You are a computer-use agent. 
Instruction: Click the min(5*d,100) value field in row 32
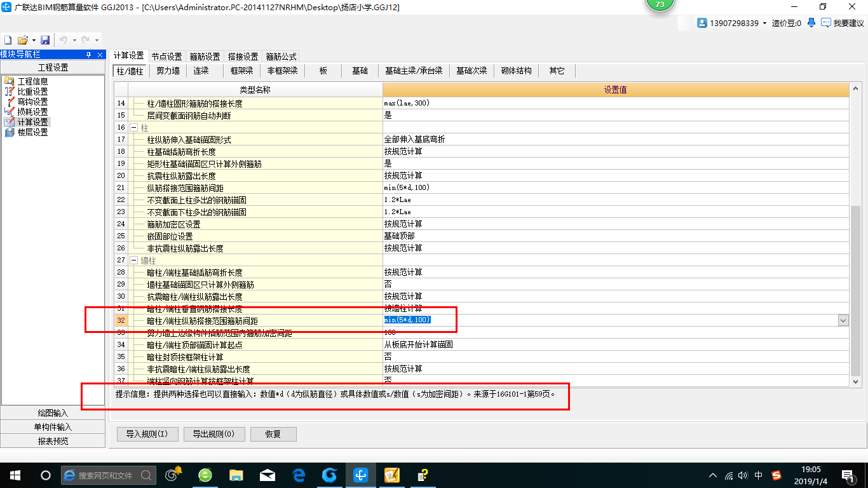click(610, 320)
